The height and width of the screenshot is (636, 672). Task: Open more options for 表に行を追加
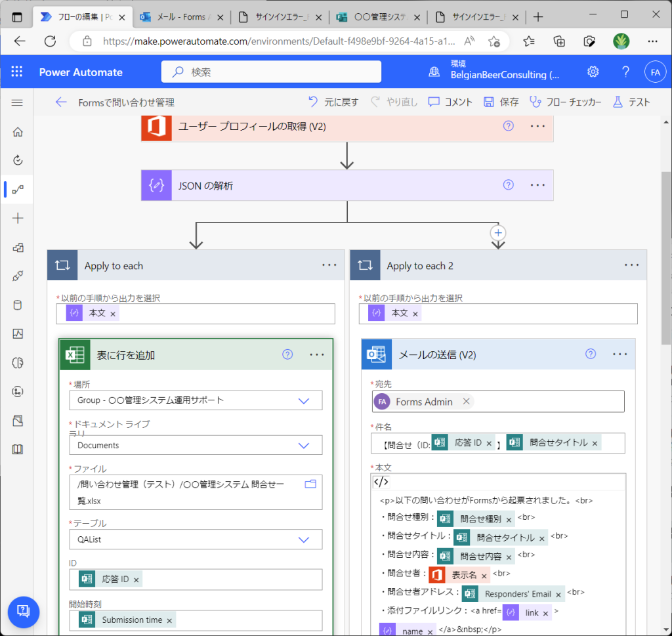click(317, 354)
